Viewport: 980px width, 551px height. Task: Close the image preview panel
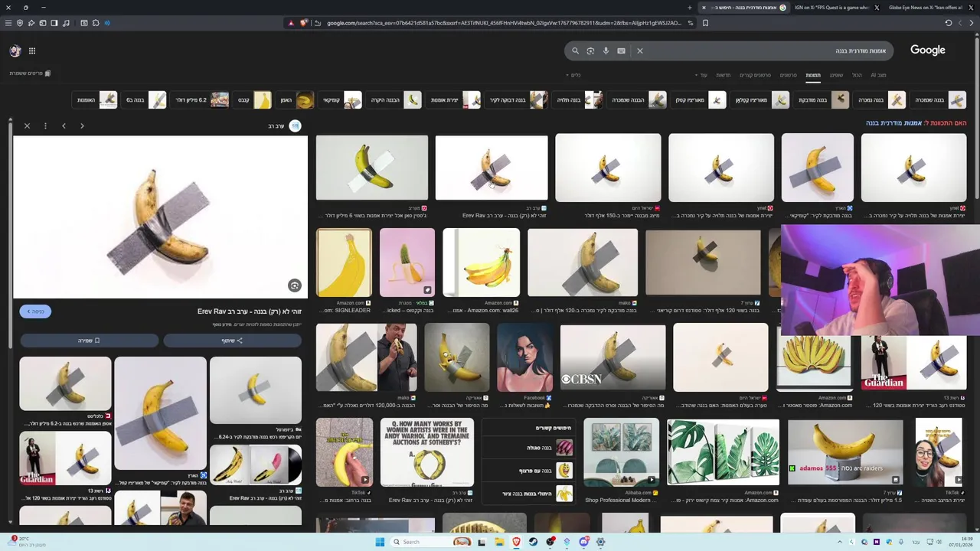[x=27, y=126]
